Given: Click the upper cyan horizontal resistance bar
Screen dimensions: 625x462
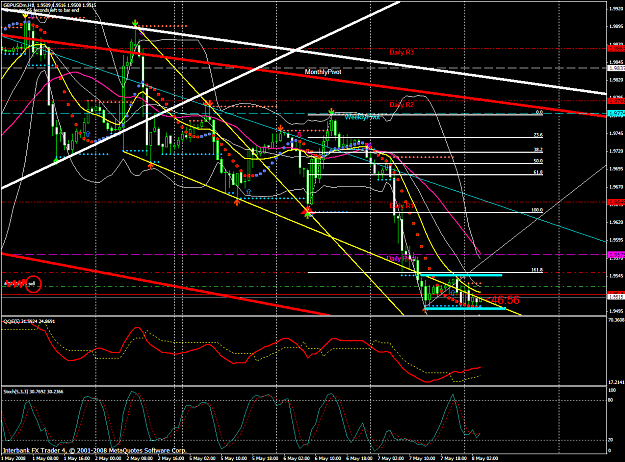Looking at the screenshot, I should point(462,275).
